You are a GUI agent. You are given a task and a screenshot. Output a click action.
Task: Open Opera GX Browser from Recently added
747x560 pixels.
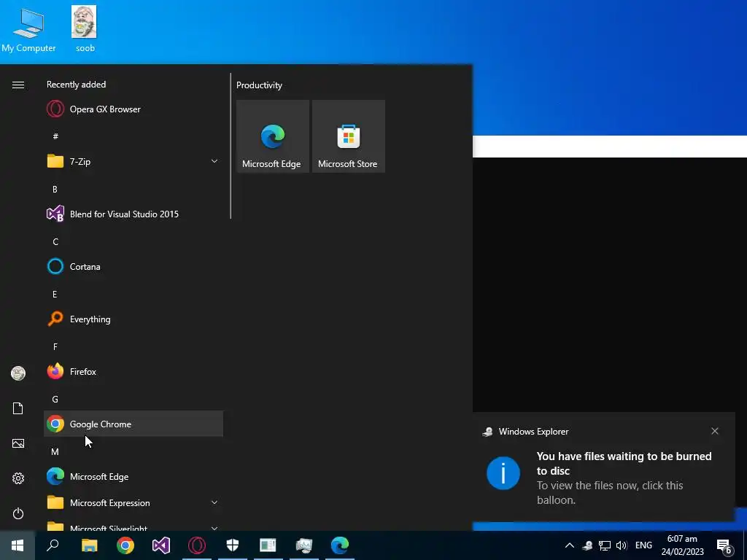[x=133, y=109]
